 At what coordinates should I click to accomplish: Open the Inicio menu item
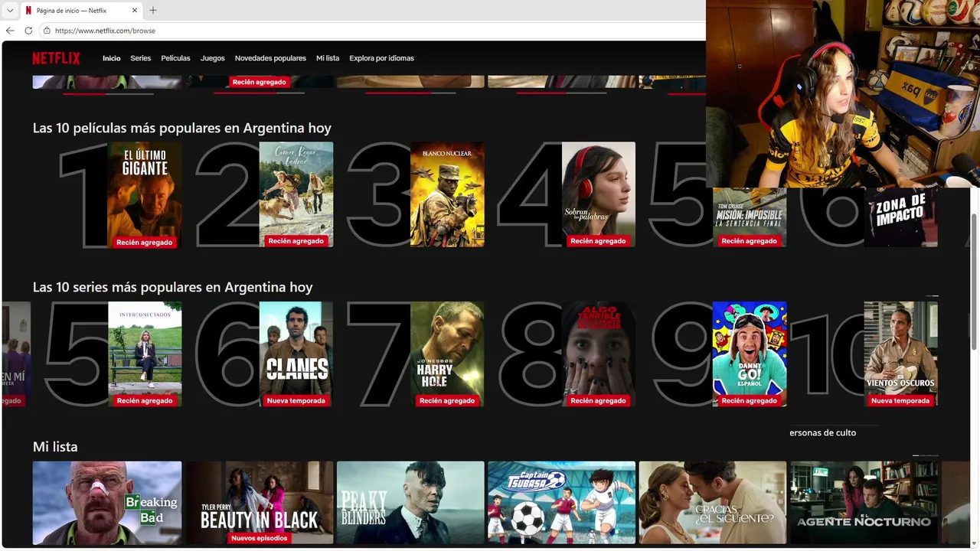pyautogui.click(x=112, y=58)
